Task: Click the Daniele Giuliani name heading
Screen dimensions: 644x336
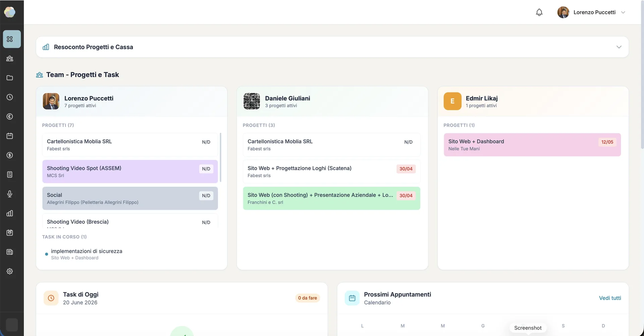Action: [x=287, y=98]
